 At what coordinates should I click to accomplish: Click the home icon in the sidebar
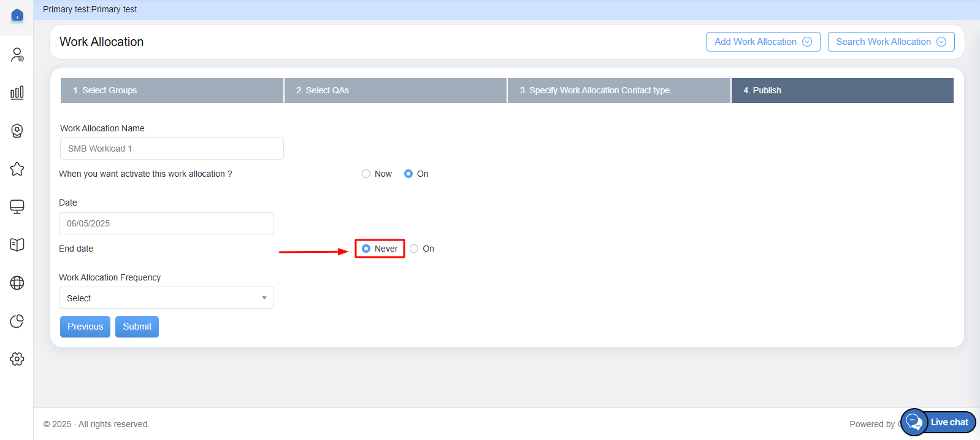click(x=17, y=15)
